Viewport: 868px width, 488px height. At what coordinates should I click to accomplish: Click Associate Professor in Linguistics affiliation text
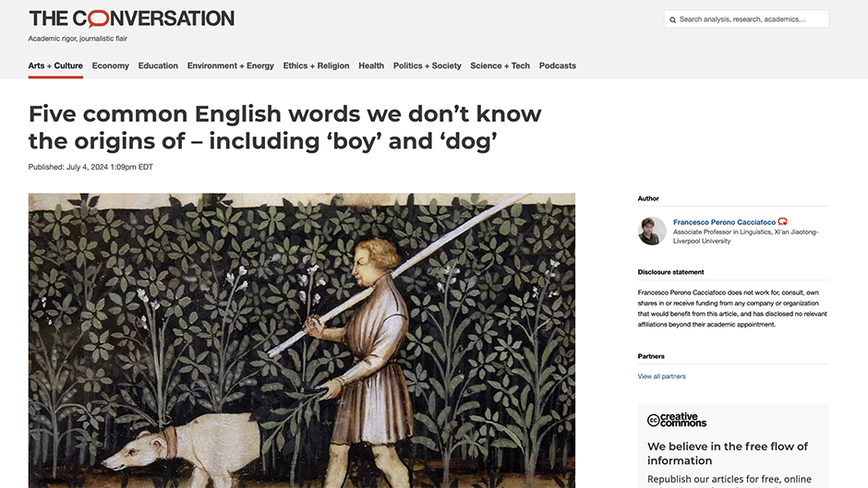745,236
